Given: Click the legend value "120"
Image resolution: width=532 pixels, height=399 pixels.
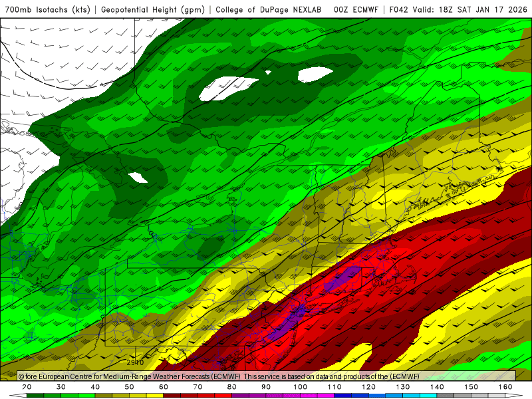Looking at the screenshot, I should click(369, 387).
